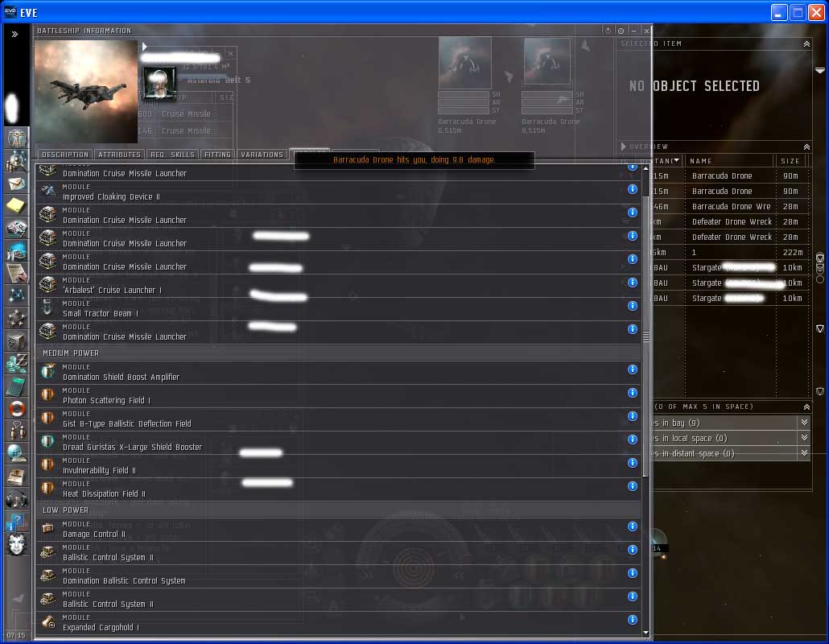This screenshot has height=644, width=829.
Task: Click the Small Tractor Beam I module icon
Action: tap(48, 308)
